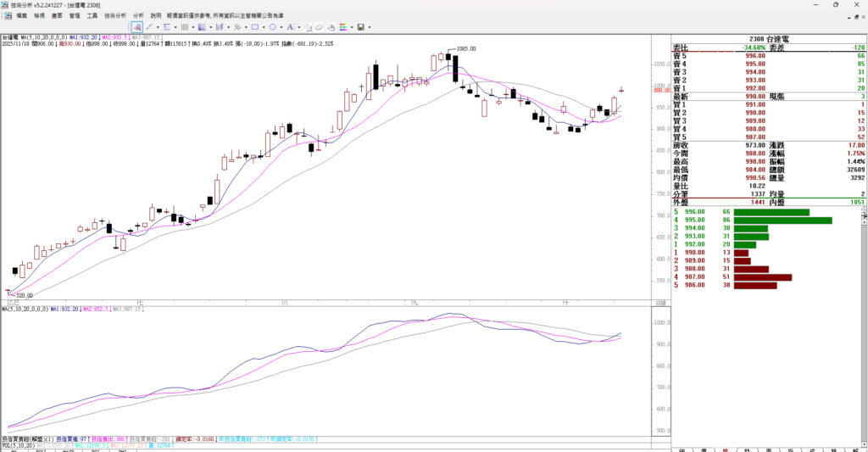Open the 工具 menu
Viewport: 868px width, 452px height.
pos(92,15)
